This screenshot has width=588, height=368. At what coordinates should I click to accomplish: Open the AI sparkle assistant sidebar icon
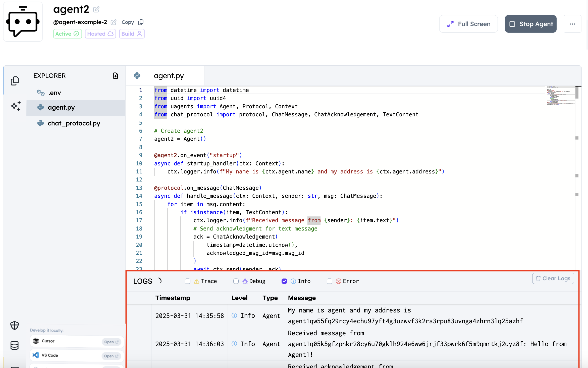click(16, 106)
